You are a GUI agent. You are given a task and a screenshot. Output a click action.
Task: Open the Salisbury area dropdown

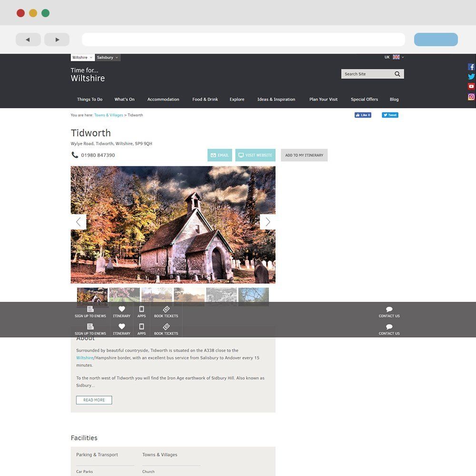tap(108, 58)
